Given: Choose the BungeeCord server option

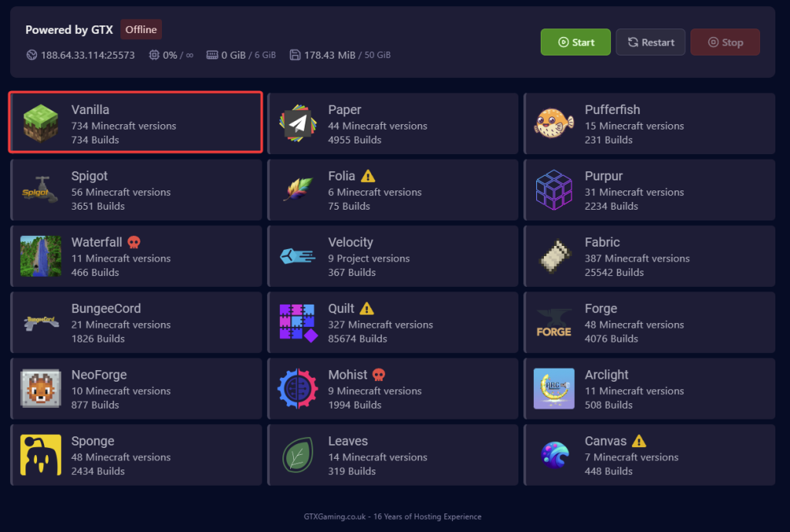Looking at the screenshot, I should pyautogui.click(x=136, y=323).
